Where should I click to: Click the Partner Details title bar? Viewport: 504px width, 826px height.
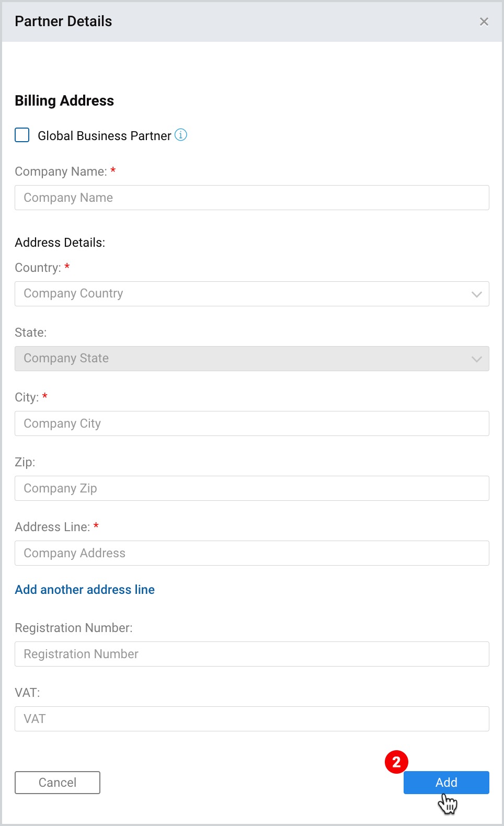(252, 21)
